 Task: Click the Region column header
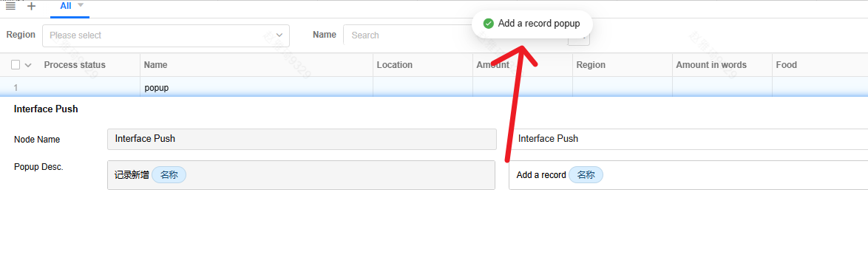591,65
